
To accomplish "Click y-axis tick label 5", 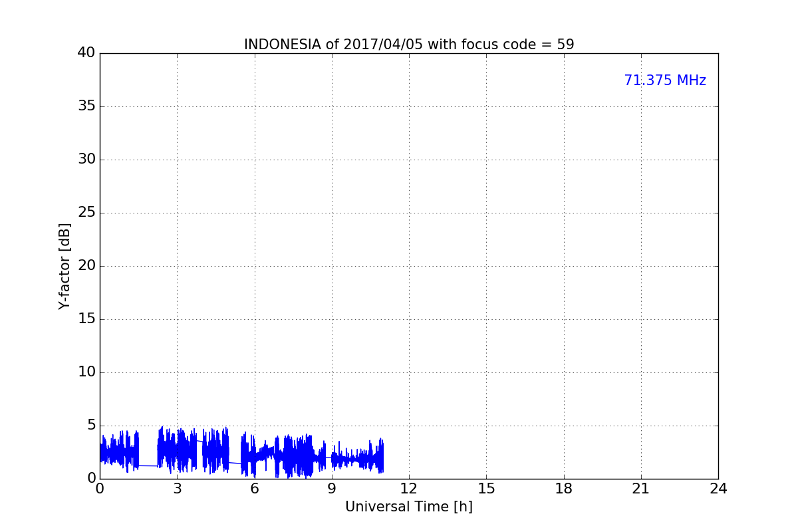I will [x=91, y=426].
